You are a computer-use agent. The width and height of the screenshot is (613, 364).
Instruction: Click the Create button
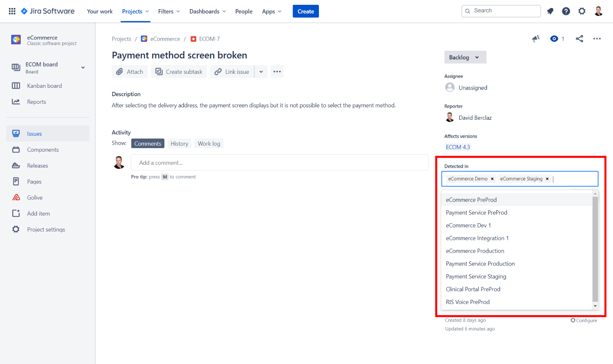pos(305,11)
